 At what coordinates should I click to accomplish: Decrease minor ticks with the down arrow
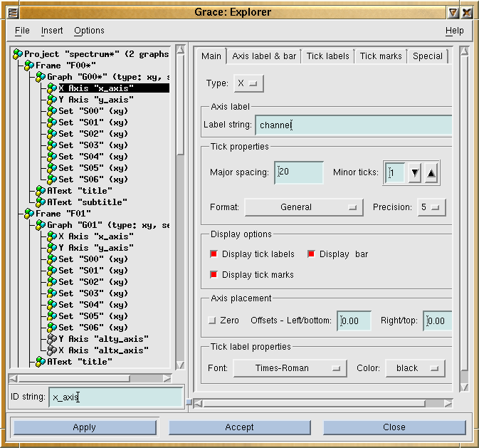pyautogui.click(x=414, y=173)
